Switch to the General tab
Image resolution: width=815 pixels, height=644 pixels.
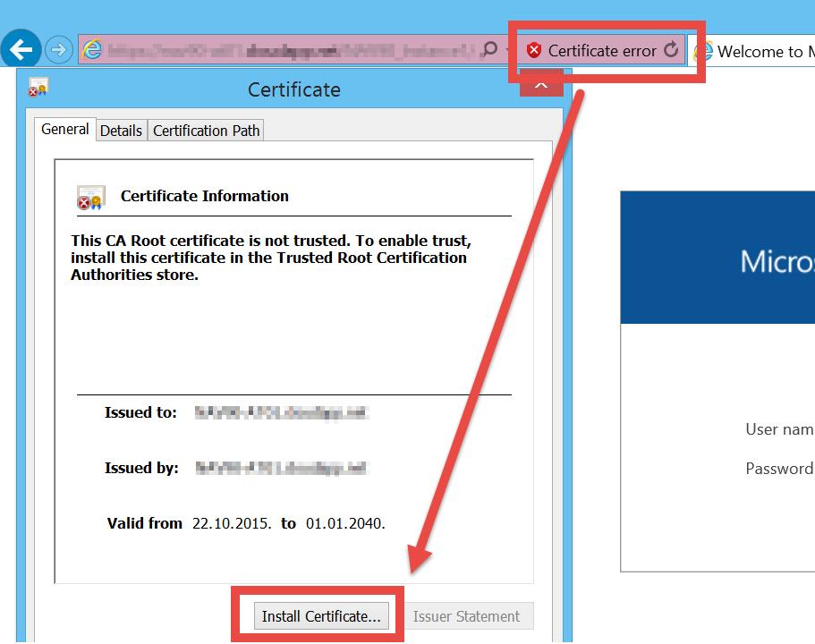65,130
